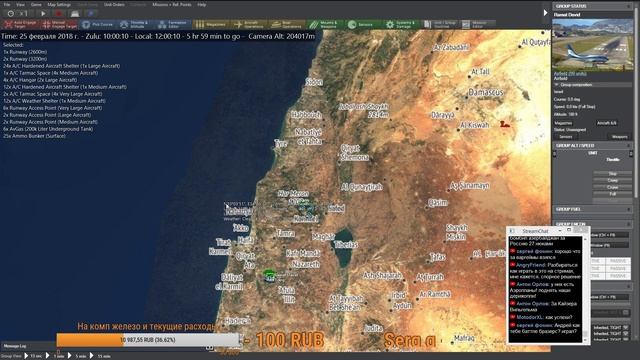Viewport: 640px width, 360px height.
Task: Click the 24x A/C Hardened Aircraft Shelter line
Action: [62, 66]
